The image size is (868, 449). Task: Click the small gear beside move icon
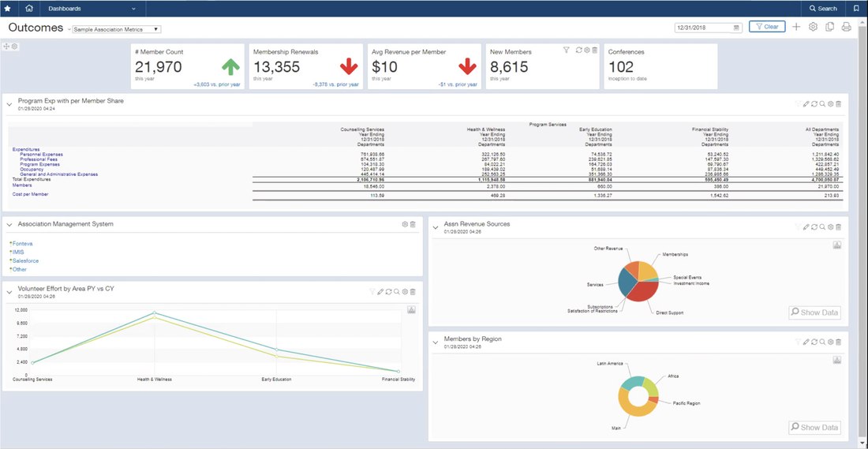click(15, 47)
